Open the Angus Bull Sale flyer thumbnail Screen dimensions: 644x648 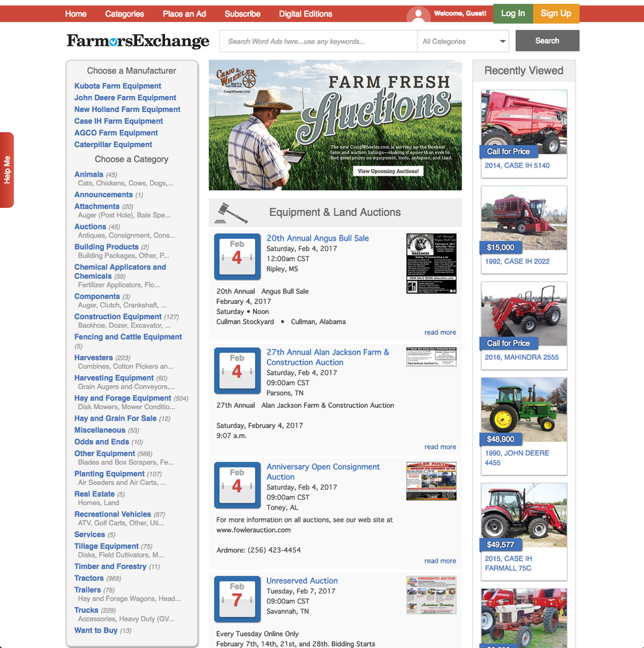(431, 264)
